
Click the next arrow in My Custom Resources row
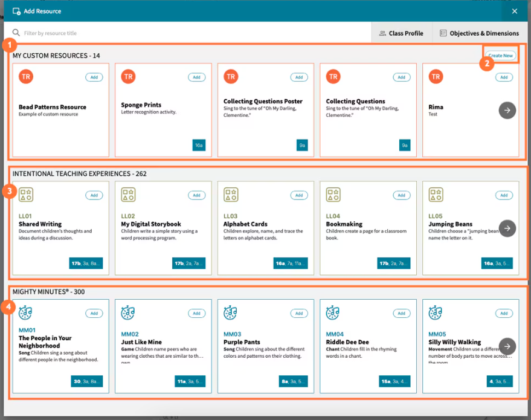[506, 110]
